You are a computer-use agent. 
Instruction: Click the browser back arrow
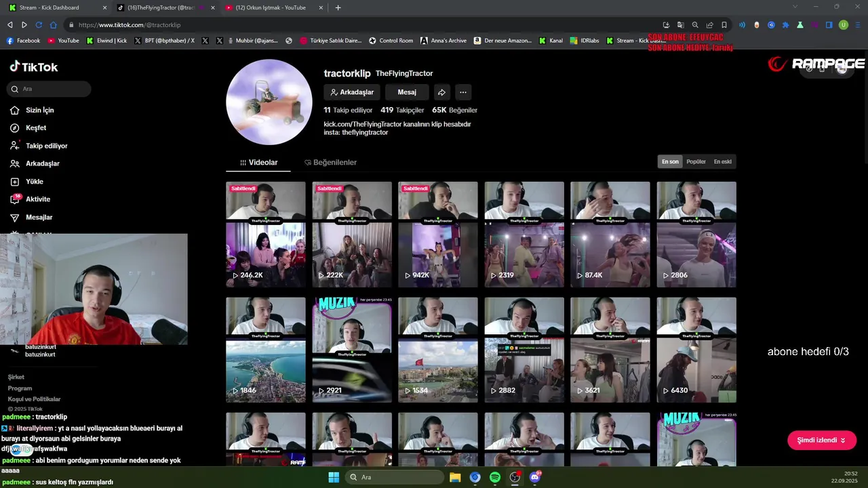[9, 25]
